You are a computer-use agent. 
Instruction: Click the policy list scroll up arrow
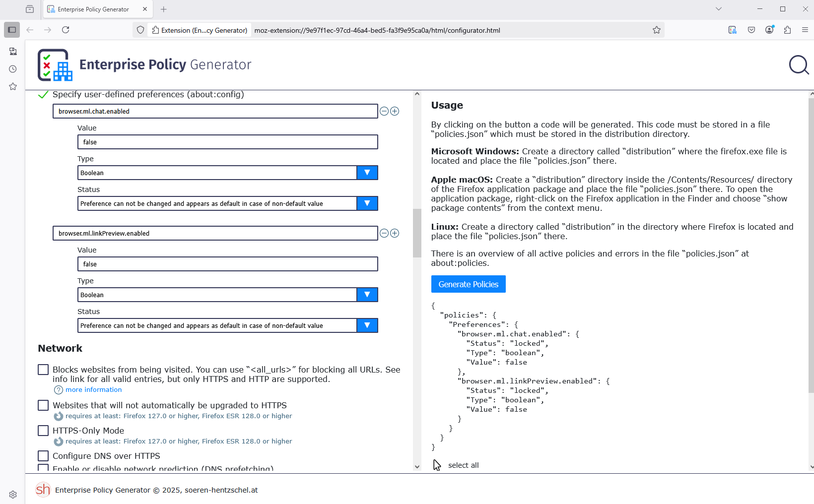tap(417, 94)
